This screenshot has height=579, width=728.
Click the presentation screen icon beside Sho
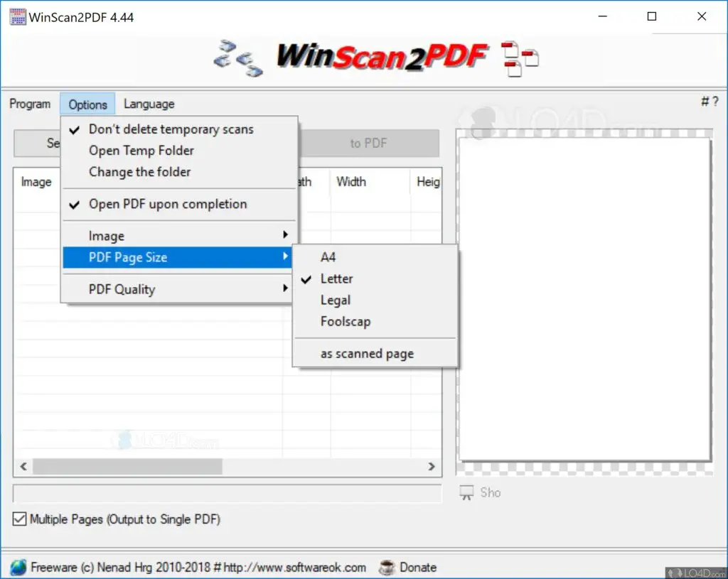[466, 492]
